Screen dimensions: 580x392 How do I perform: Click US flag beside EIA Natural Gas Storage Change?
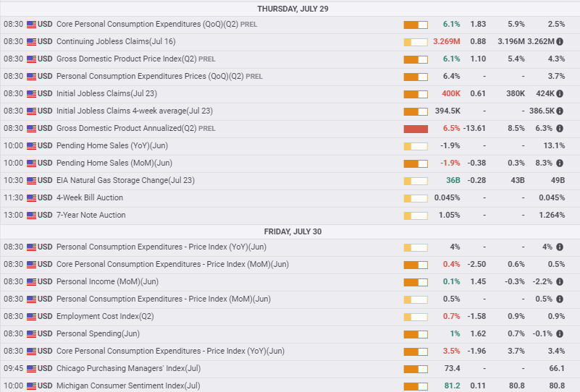pyautogui.click(x=32, y=180)
